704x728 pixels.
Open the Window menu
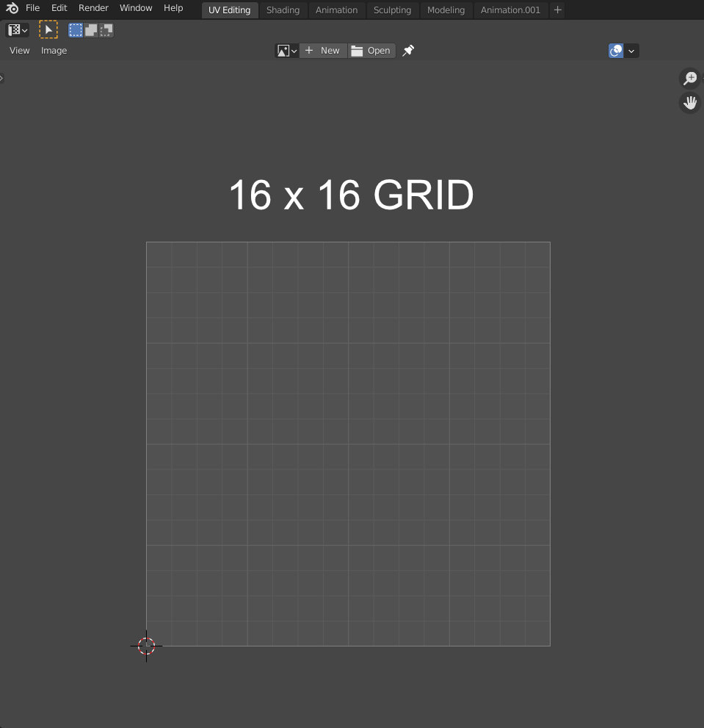coord(136,8)
